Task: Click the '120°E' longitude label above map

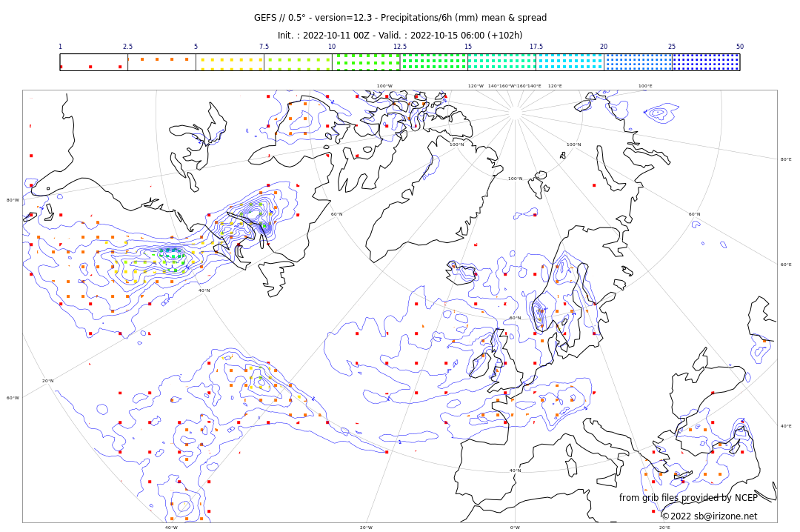Action: point(555,86)
